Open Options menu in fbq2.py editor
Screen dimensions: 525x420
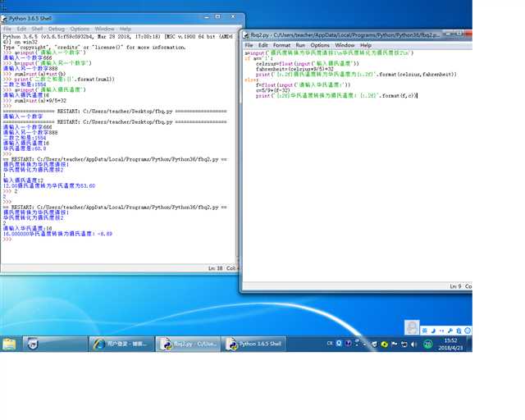click(320, 45)
